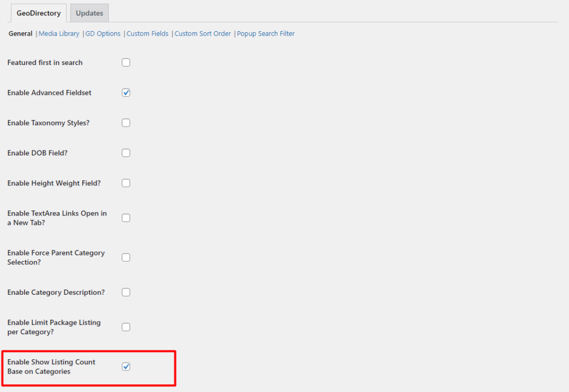
Task: Check Enable DOB Field option
Action: click(126, 153)
